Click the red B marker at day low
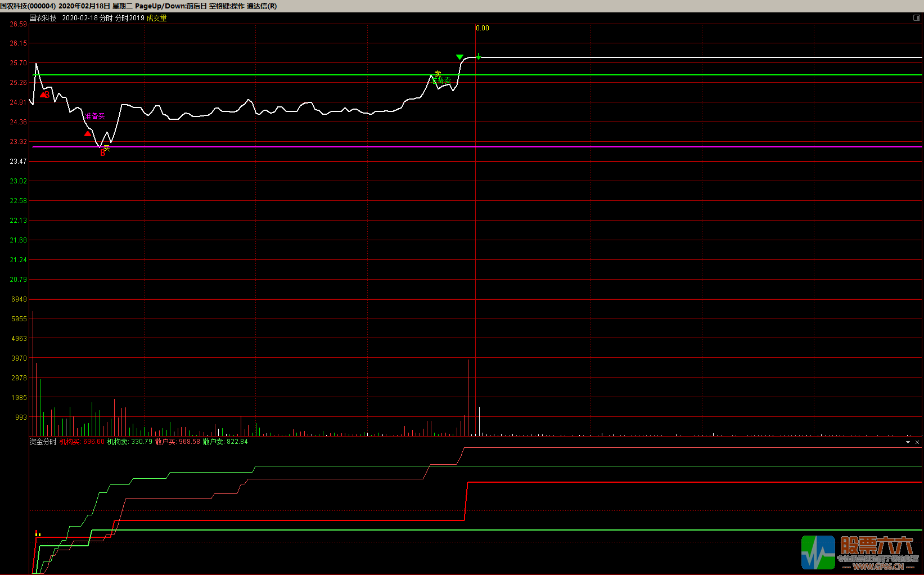The image size is (924, 575). click(102, 153)
